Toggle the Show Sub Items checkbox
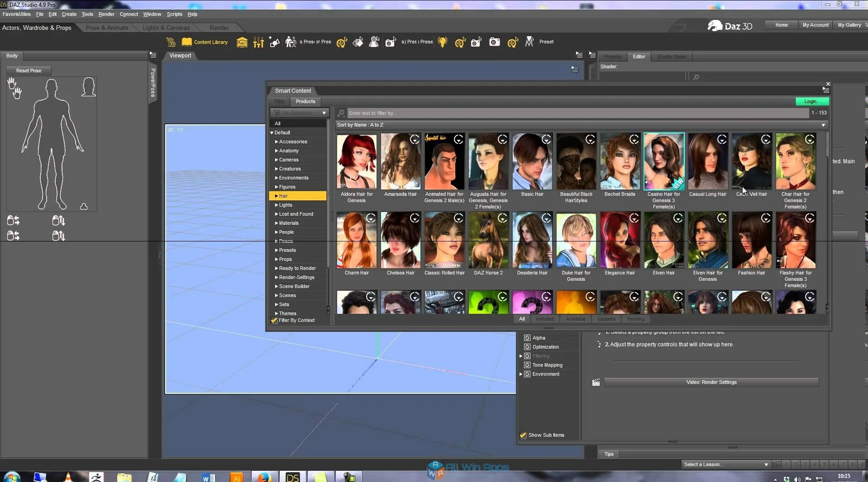 click(523, 435)
